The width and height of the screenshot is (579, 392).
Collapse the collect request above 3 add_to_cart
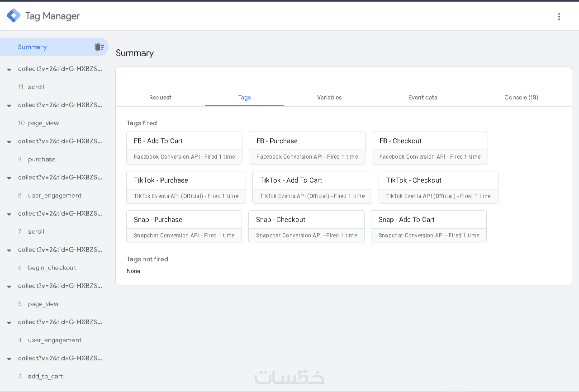click(x=9, y=359)
